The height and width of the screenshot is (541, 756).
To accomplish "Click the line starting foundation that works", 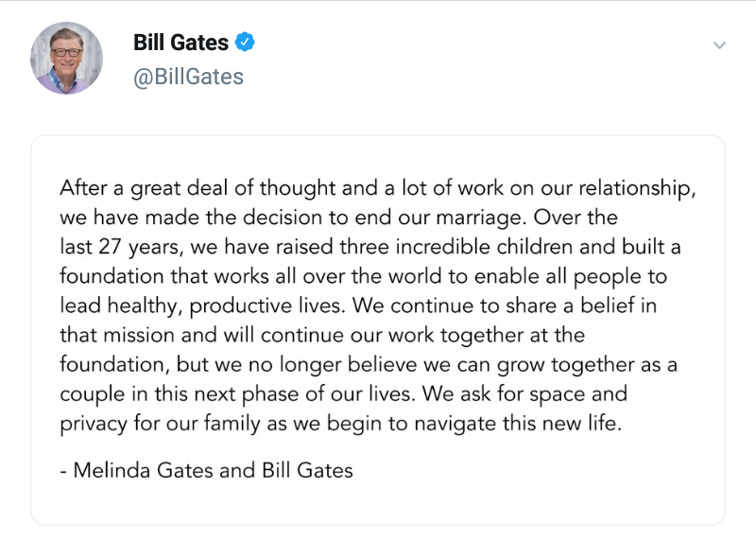I will pos(363,277).
